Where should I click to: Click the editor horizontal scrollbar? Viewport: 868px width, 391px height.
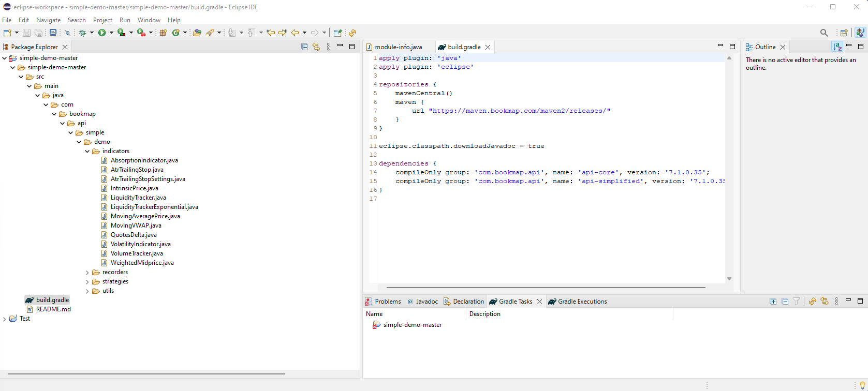[x=546, y=288]
